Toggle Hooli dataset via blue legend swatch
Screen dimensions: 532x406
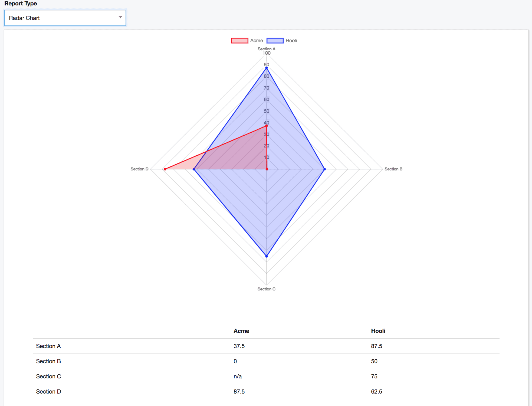coord(275,41)
